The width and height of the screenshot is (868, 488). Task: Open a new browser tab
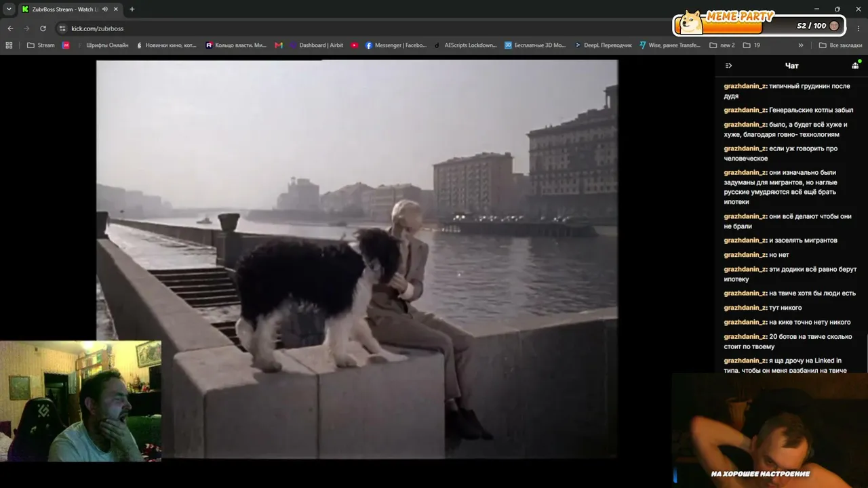pos(132,9)
